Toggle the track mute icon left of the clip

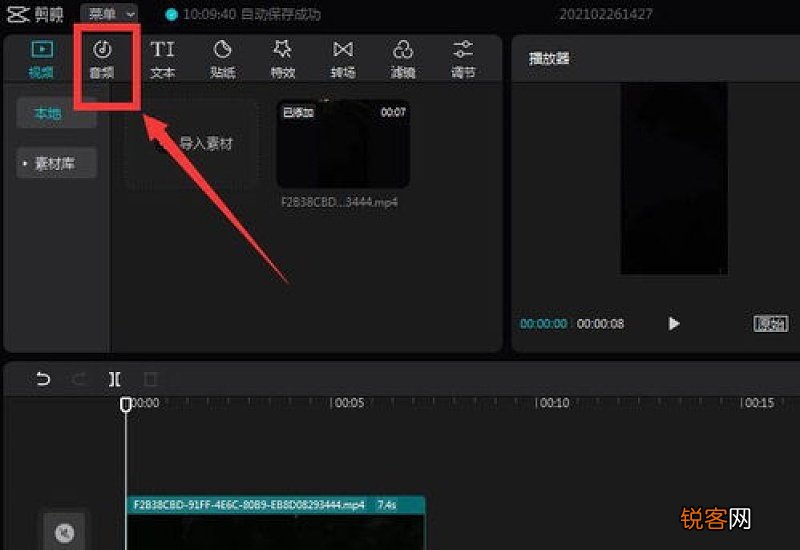coord(64,533)
